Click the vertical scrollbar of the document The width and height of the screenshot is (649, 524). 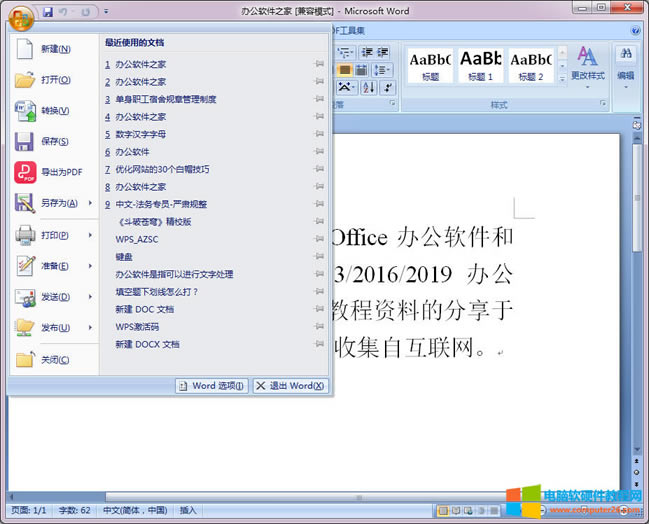[x=637, y=300]
